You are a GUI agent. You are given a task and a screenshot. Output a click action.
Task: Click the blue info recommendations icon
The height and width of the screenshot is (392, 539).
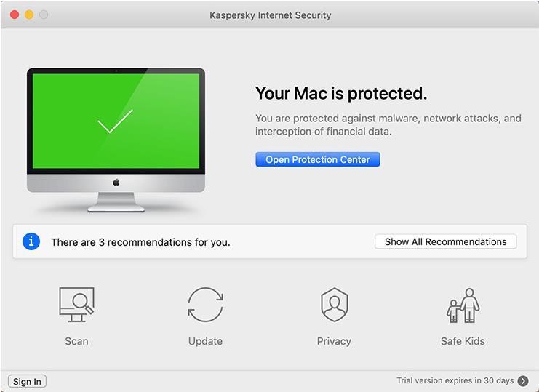click(x=31, y=241)
